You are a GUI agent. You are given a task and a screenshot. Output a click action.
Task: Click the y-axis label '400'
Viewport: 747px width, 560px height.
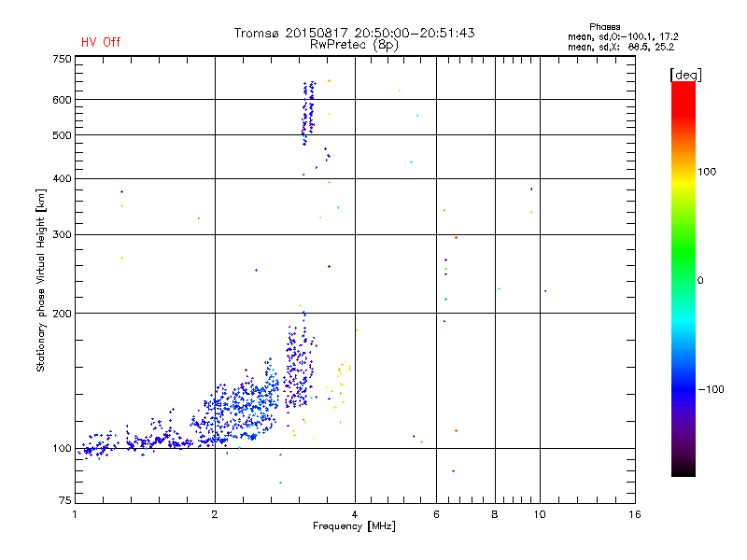coord(62,179)
